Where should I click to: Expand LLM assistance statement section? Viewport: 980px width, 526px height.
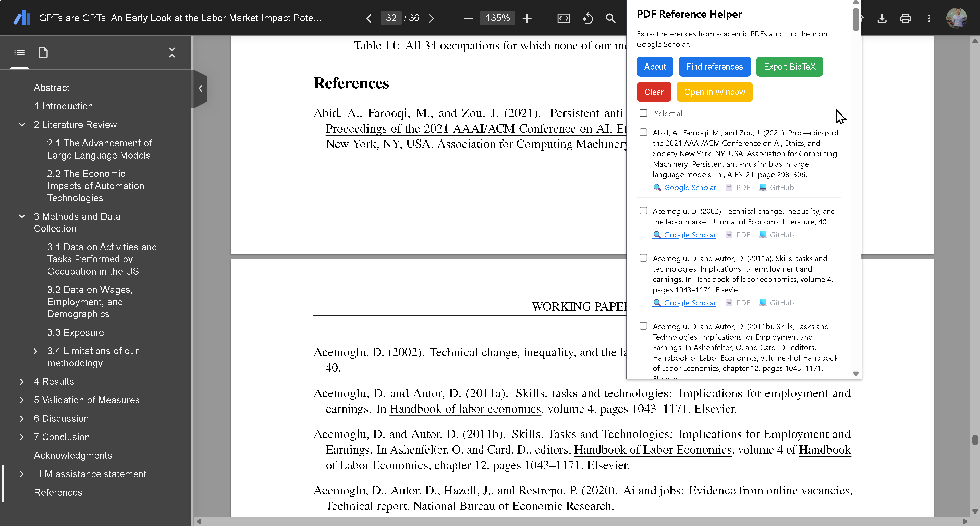coord(22,473)
